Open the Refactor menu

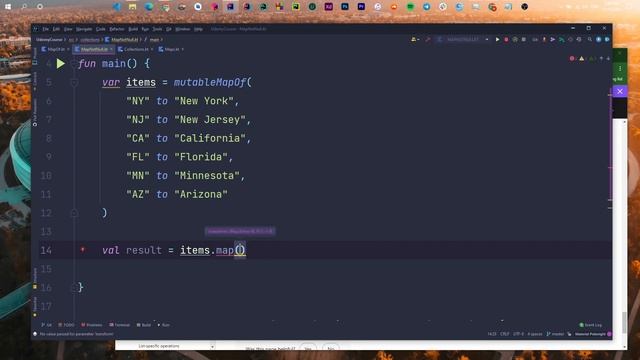coord(116,29)
